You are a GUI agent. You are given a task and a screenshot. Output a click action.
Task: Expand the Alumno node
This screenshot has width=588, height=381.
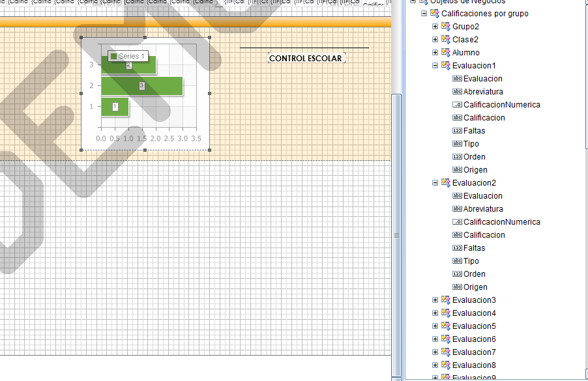click(x=435, y=53)
